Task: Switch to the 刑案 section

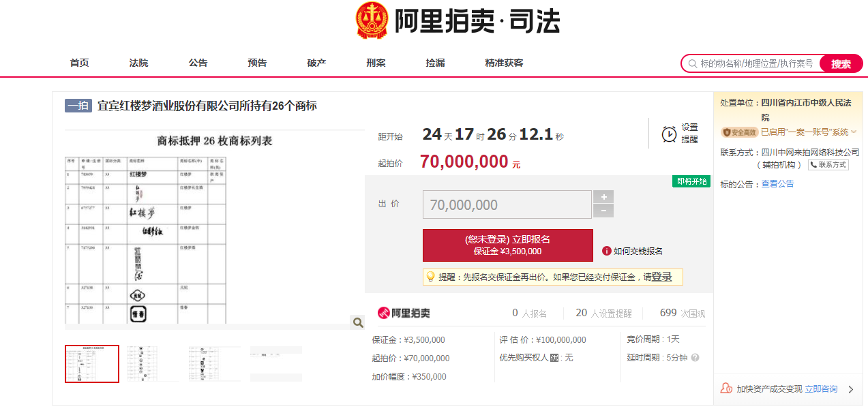Action: pos(376,63)
